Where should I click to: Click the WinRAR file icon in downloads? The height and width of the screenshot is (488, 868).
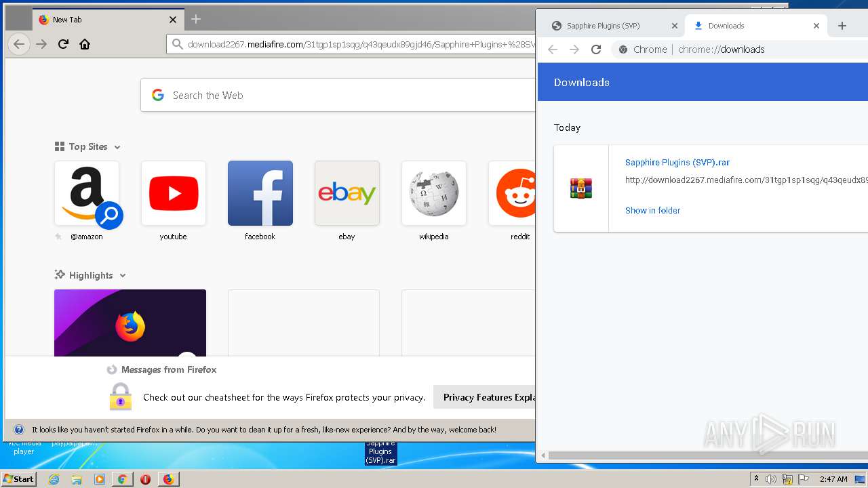point(581,188)
